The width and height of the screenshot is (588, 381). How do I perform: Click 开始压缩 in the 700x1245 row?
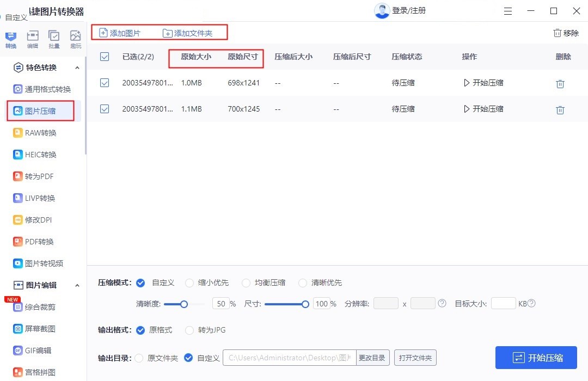pyautogui.click(x=484, y=109)
